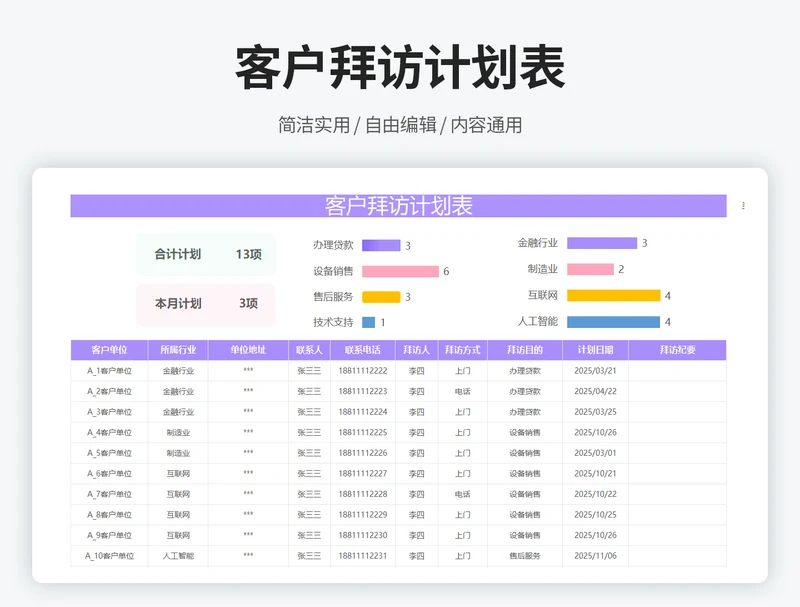The height and width of the screenshot is (607, 800).
Task: Click the A_10客户单位 cell
Action: [109, 556]
